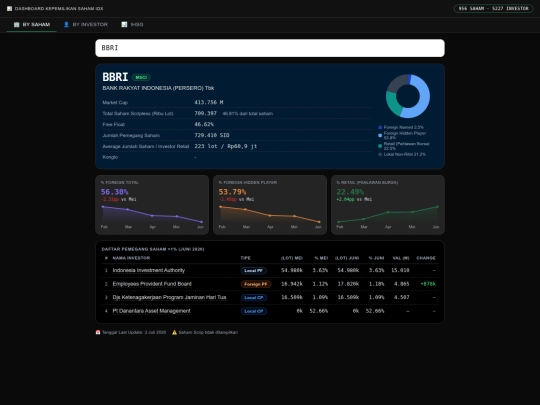Click the 53.79% Foreign Hidden Player value
540x405 pixels.
click(x=232, y=192)
